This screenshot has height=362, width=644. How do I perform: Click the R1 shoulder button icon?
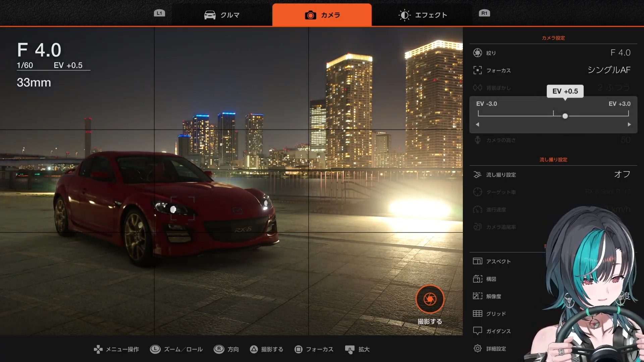tap(484, 13)
